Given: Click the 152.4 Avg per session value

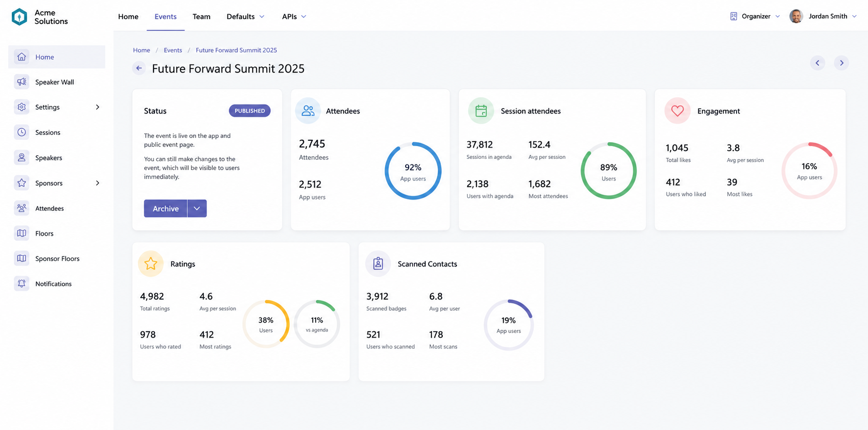Looking at the screenshot, I should pos(539,145).
